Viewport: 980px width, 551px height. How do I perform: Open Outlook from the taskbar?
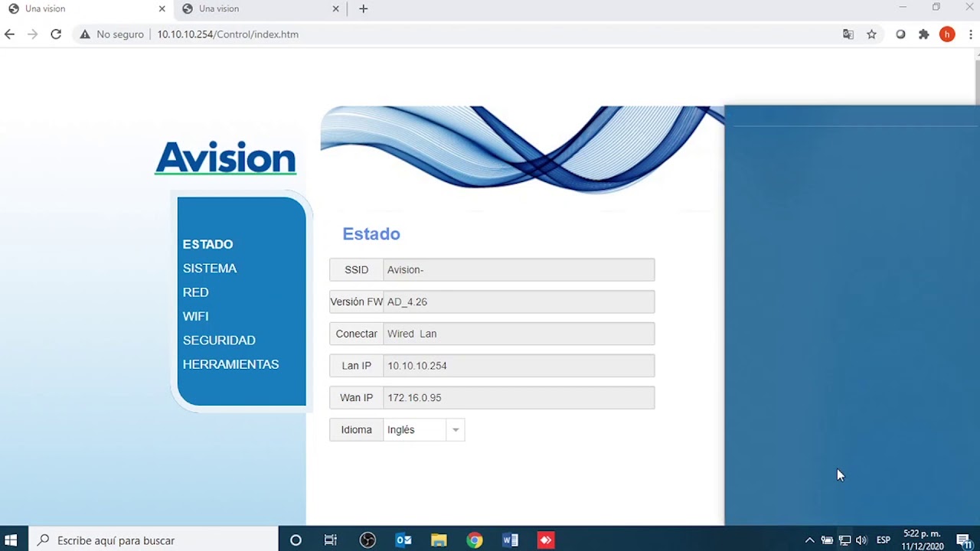click(x=403, y=540)
